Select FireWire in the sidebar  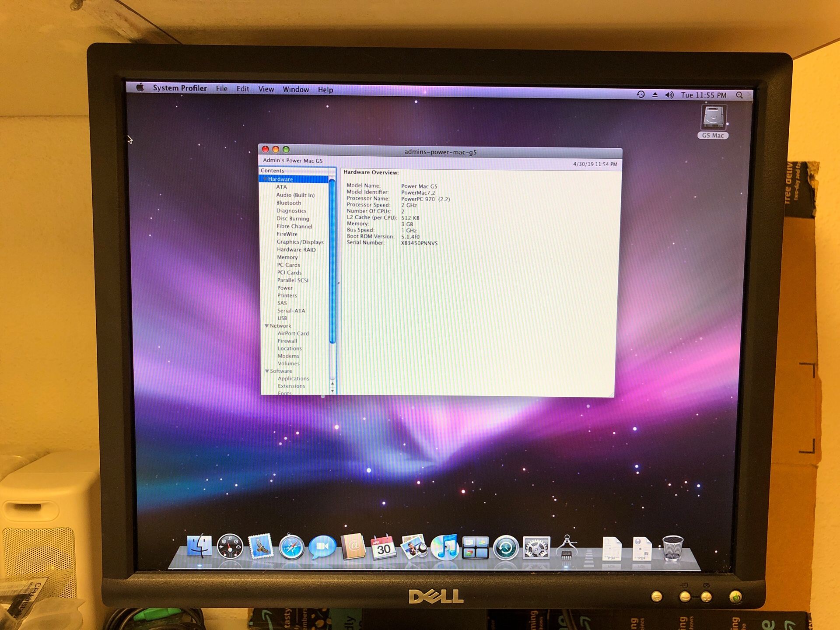[x=287, y=234]
